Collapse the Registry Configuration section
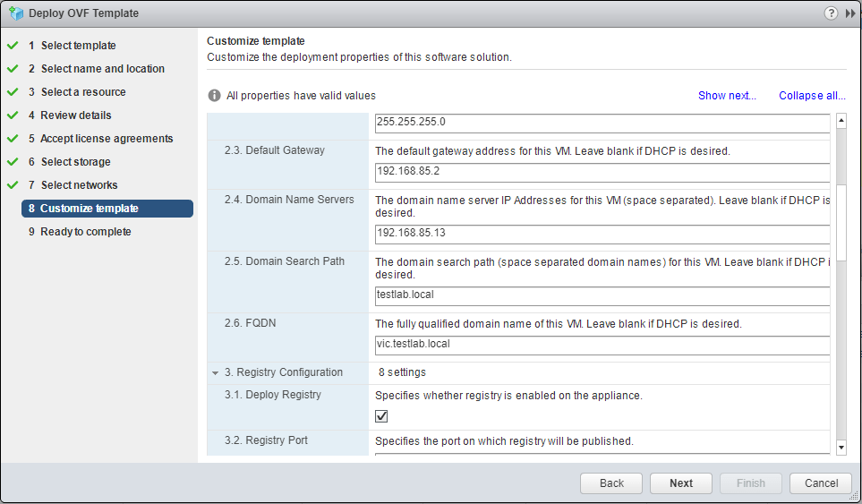The width and height of the screenshot is (862, 504). (215, 372)
